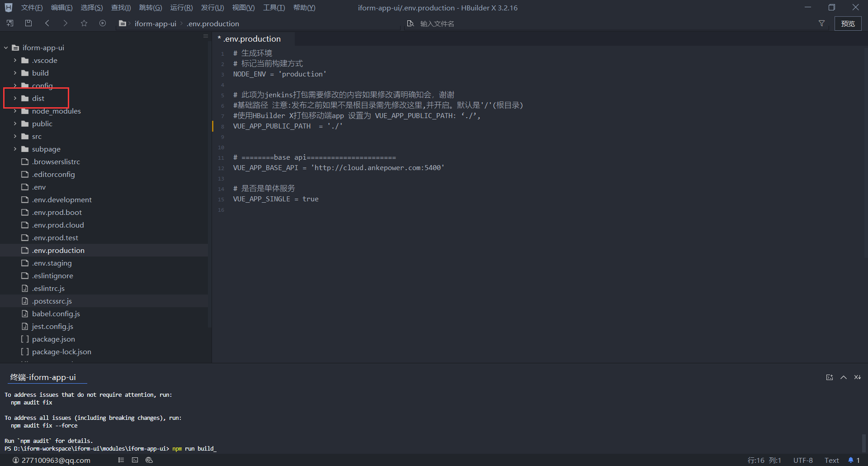Click the back navigation arrow
This screenshot has height=466, width=868.
47,23
